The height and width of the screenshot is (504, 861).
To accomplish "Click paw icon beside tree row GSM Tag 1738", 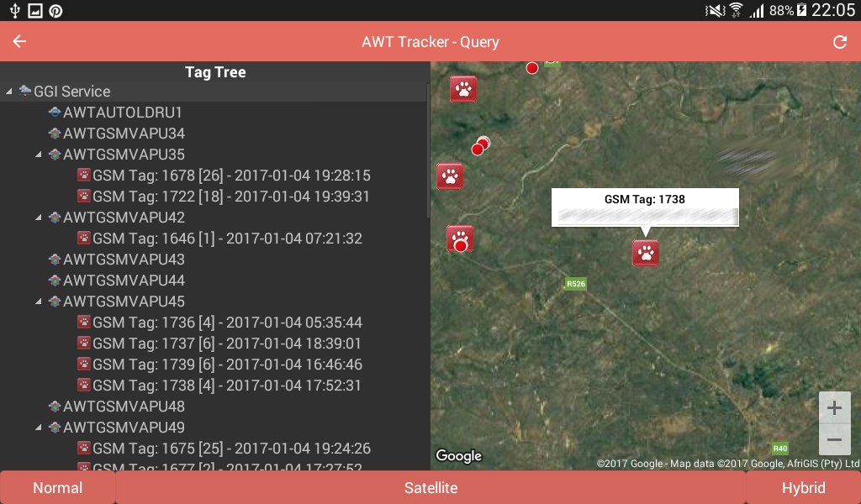I will (x=84, y=385).
